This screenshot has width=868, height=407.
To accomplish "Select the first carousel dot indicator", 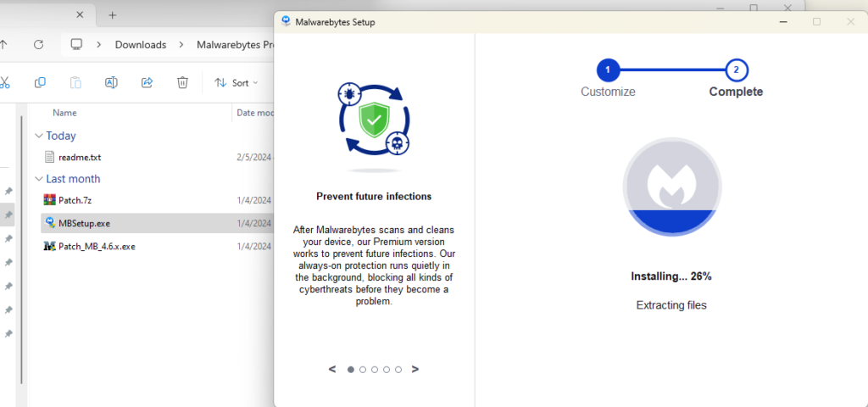I will 351,370.
